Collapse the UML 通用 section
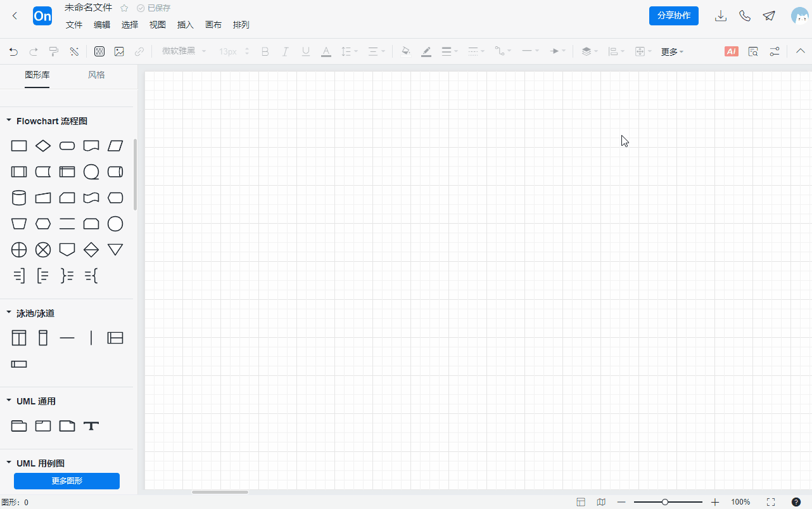Viewport: 812px width, 509px height. point(9,401)
